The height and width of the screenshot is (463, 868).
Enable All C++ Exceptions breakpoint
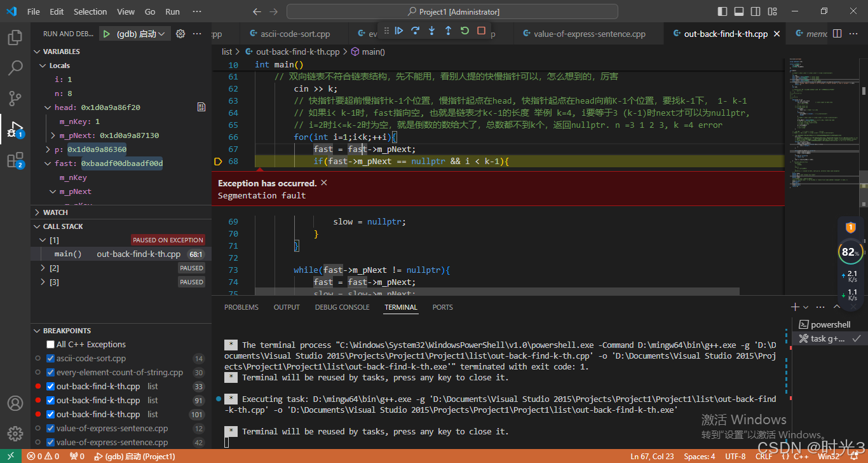pyautogui.click(x=50, y=344)
